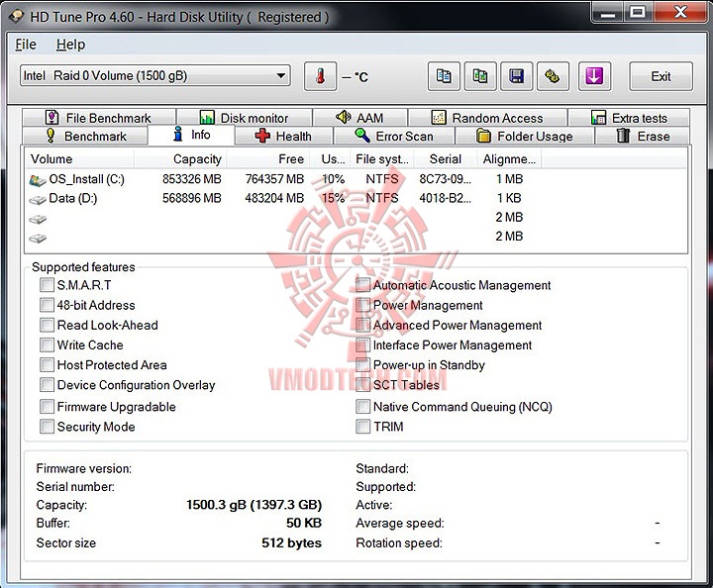Click the purple down arrow icon
Image resolution: width=713 pixels, height=588 pixels.
coord(594,76)
